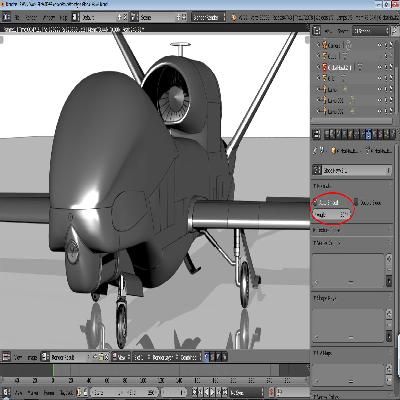Image resolution: width=400 pixels, height=400 pixels.
Task: Switch to the Texture properties tab
Action: (x=380, y=134)
